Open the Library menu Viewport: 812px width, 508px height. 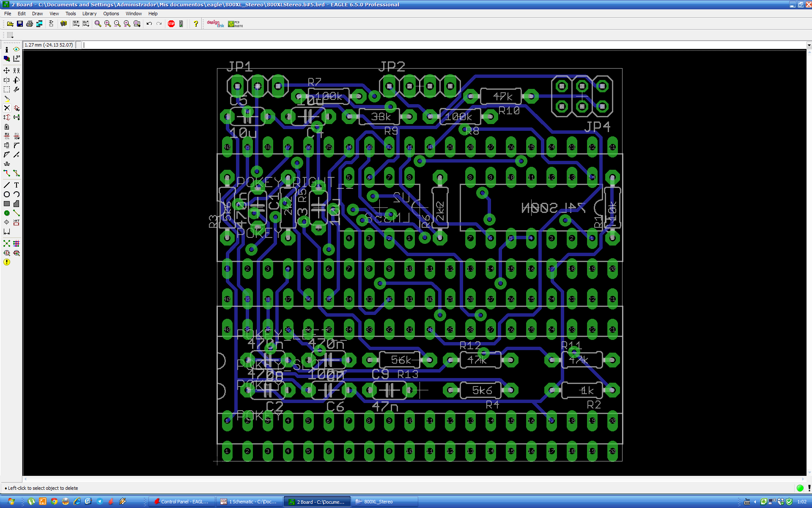tap(89, 14)
